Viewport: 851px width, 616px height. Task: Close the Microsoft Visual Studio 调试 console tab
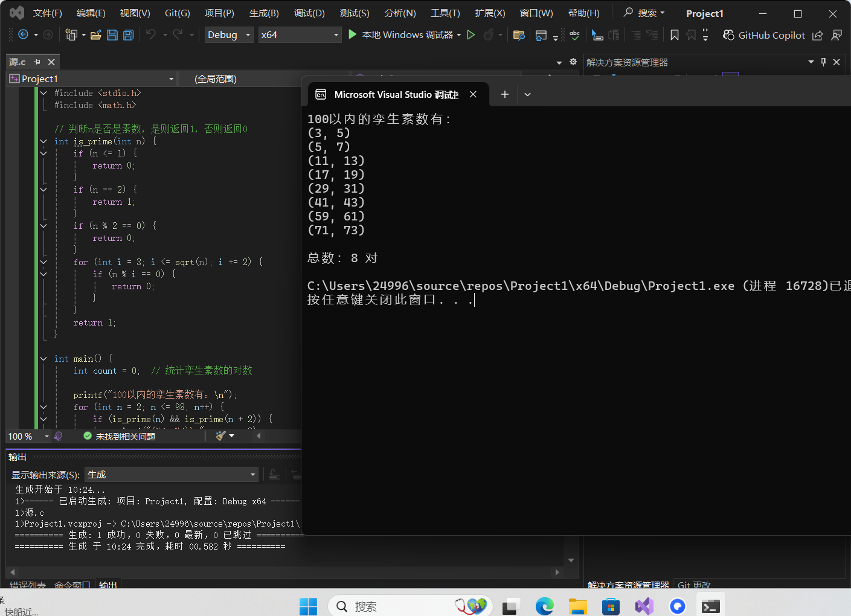click(474, 94)
